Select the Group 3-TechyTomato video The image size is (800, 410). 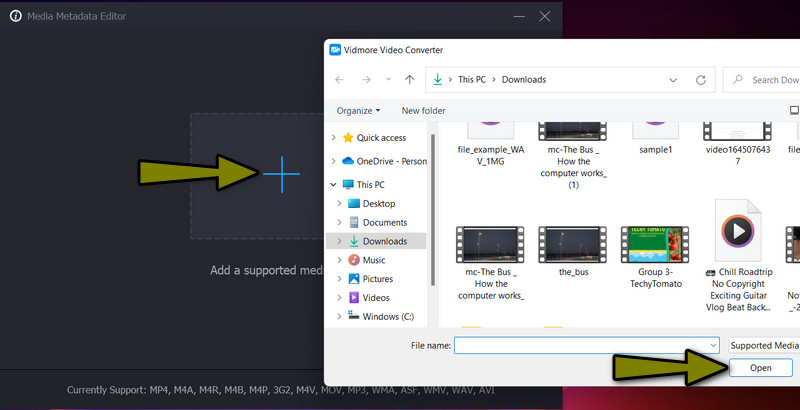point(657,256)
